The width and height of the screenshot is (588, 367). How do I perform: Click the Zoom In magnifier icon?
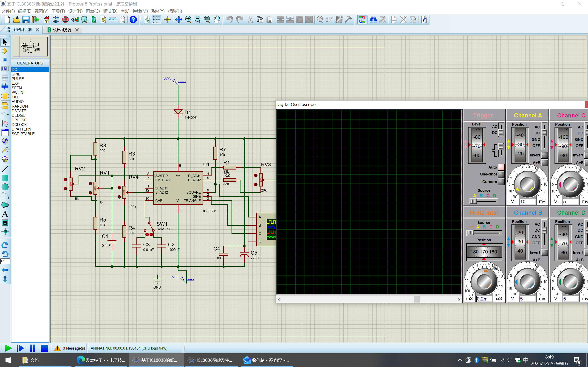click(x=188, y=19)
